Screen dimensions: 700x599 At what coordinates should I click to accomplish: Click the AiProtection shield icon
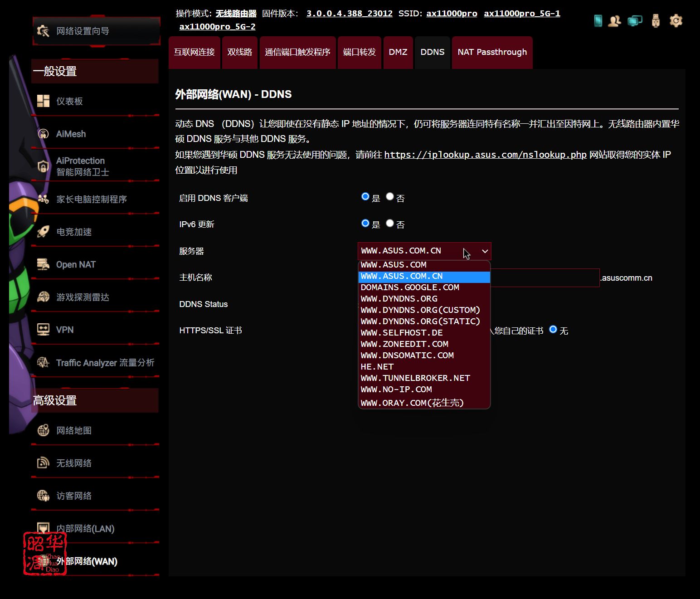(x=43, y=166)
